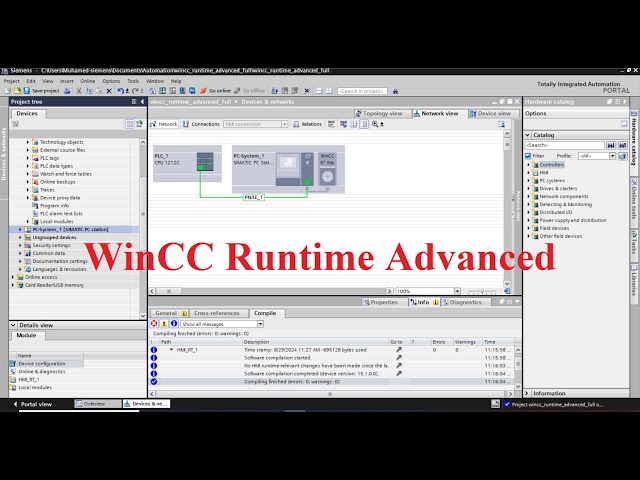Open the Project menu
640x480 pixels.
pyautogui.click(x=11, y=81)
